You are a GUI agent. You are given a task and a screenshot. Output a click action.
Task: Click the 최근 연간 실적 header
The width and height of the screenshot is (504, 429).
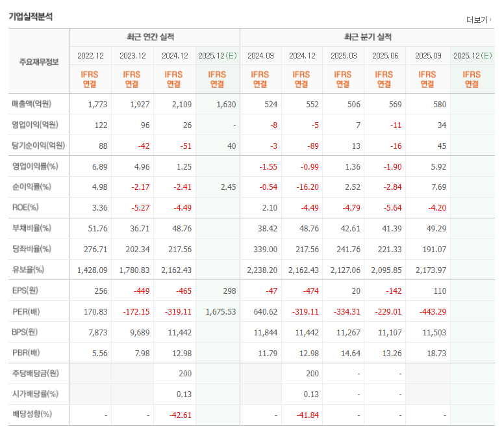click(151, 37)
